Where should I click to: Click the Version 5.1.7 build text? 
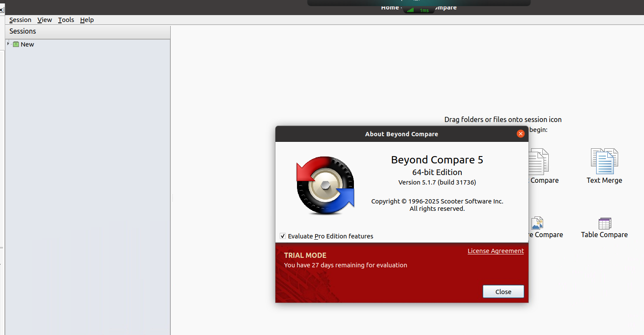[x=437, y=182]
